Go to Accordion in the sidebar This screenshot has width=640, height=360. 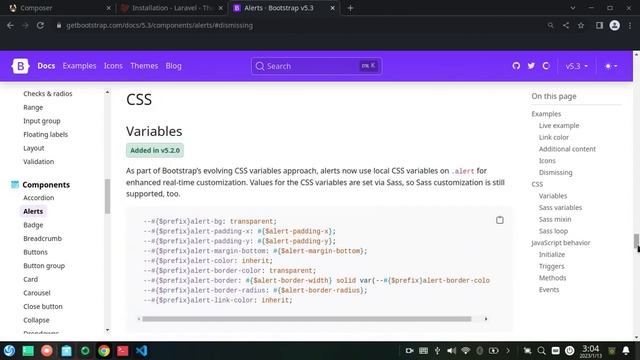coord(39,198)
